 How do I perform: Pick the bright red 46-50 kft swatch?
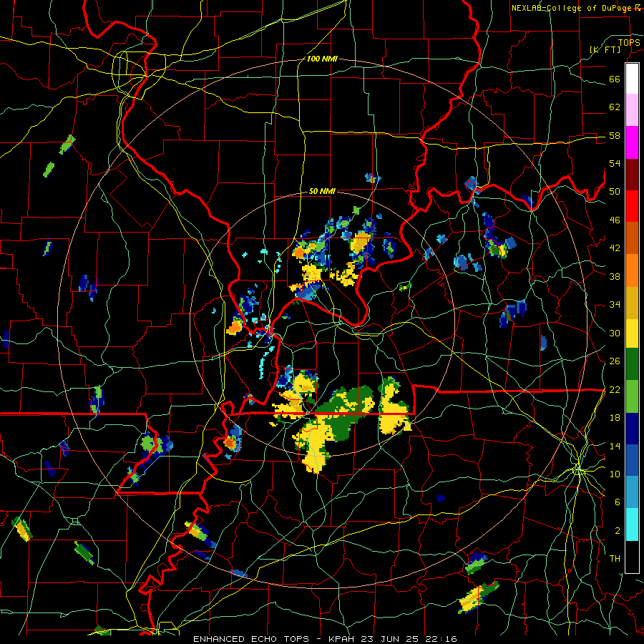(x=632, y=206)
